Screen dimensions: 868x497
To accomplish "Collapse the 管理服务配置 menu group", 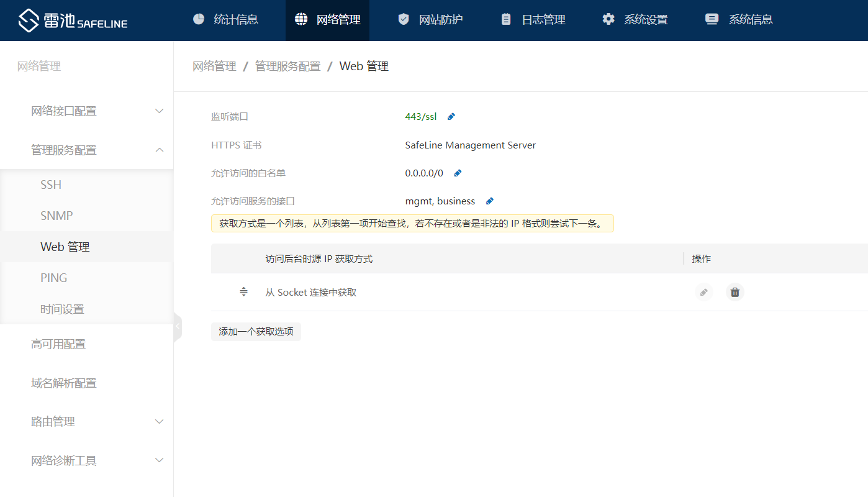I will click(97, 150).
